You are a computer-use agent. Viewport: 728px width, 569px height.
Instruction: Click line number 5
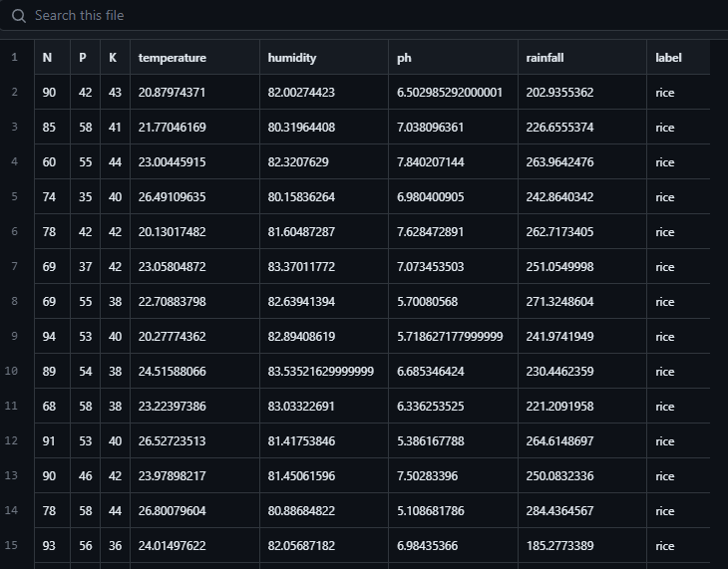pyautogui.click(x=14, y=196)
